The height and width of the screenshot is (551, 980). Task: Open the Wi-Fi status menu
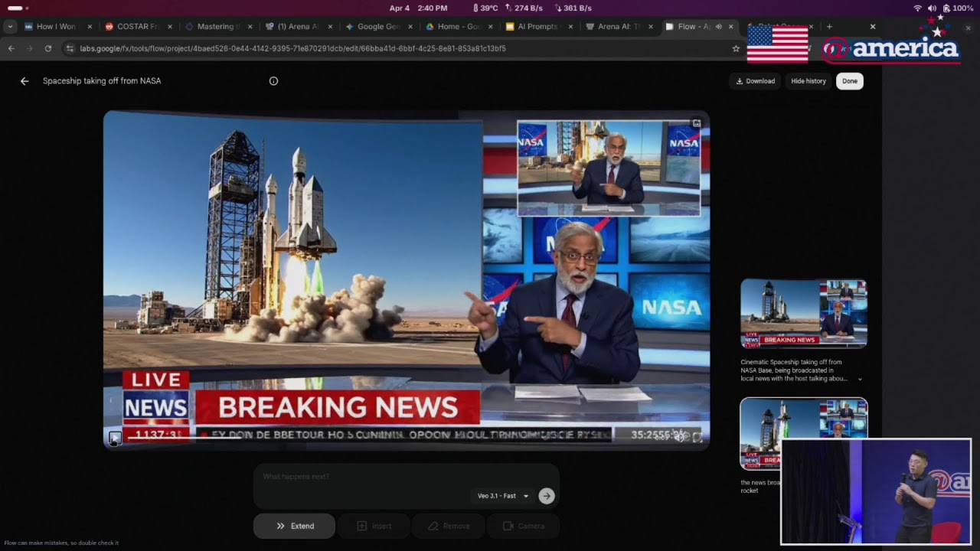(x=918, y=8)
